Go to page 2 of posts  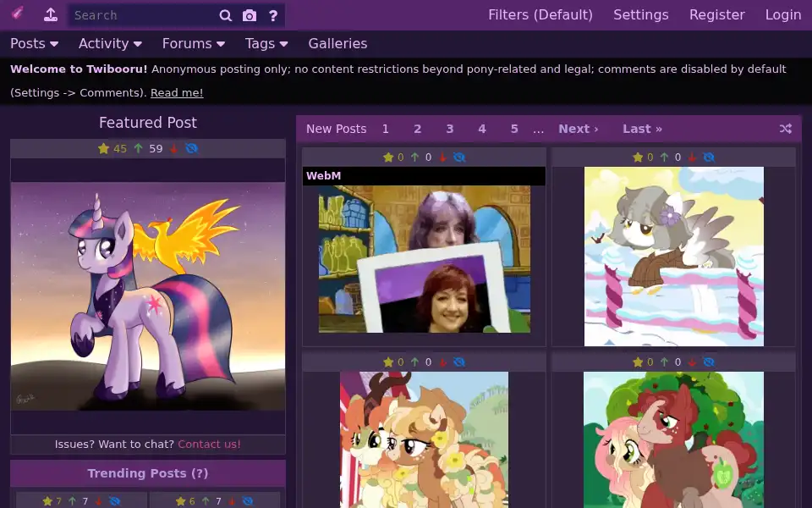pos(417,129)
